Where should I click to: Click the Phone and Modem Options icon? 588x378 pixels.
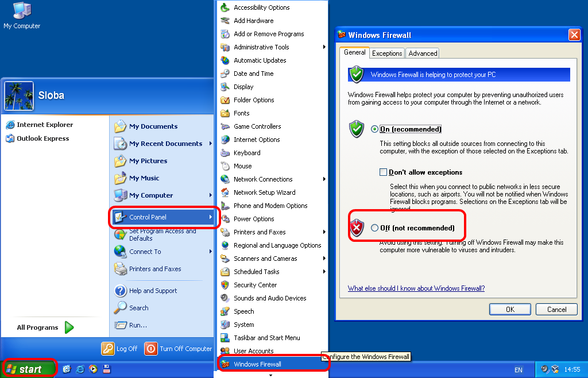click(x=225, y=206)
